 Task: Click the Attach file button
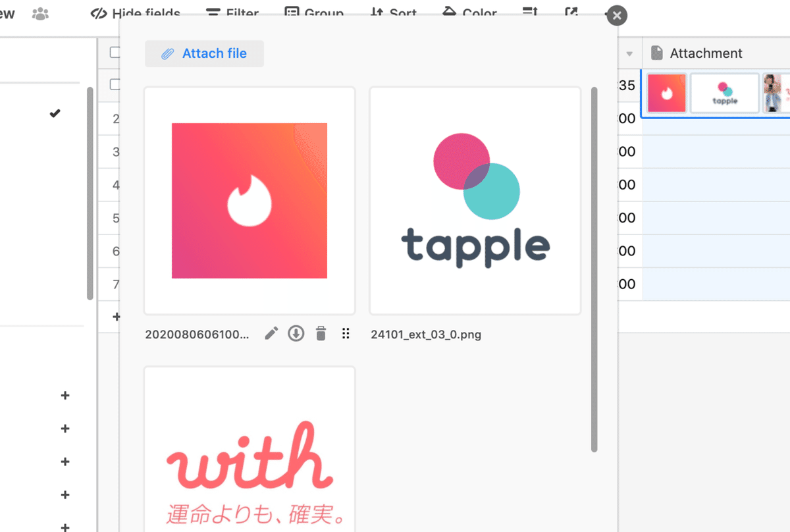pos(204,54)
